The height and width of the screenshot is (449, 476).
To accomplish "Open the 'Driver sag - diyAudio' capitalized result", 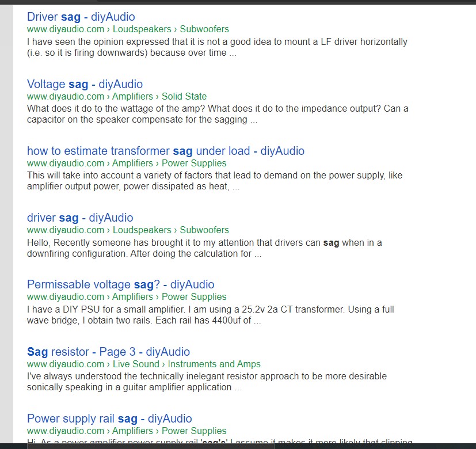I will (x=81, y=17).
